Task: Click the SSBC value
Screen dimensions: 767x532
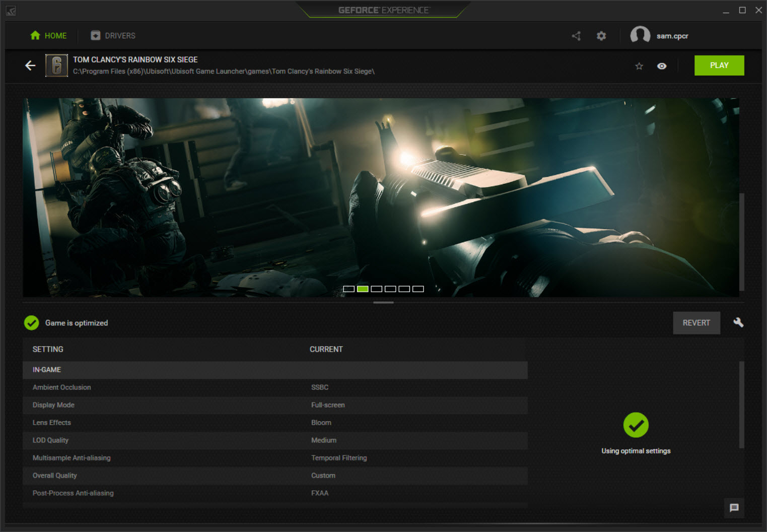Action: tap(320, 387)
